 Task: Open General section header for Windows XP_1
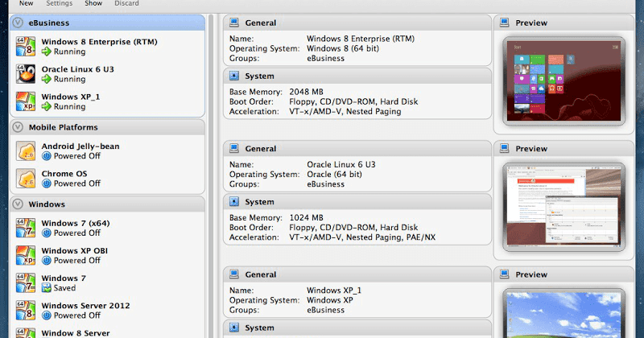(x=357, y=274)
